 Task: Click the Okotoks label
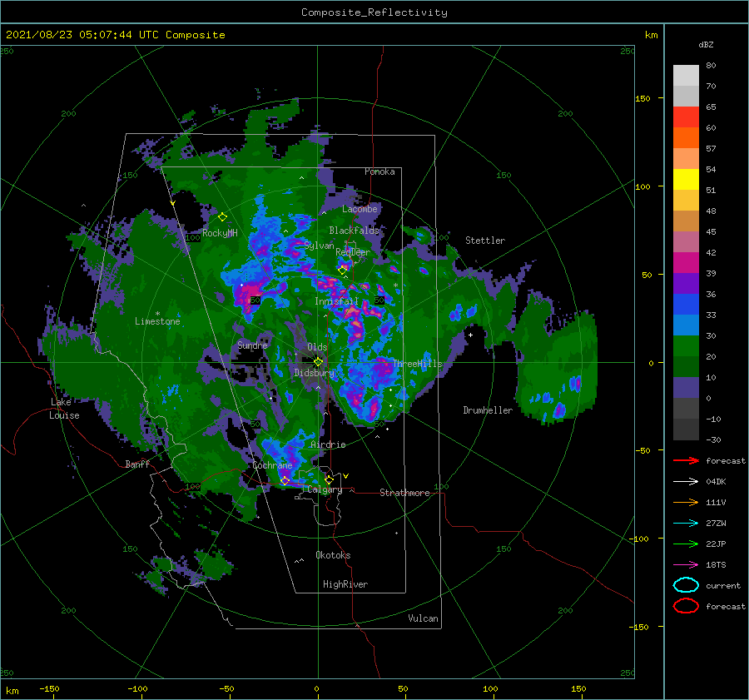coord(333,555)
